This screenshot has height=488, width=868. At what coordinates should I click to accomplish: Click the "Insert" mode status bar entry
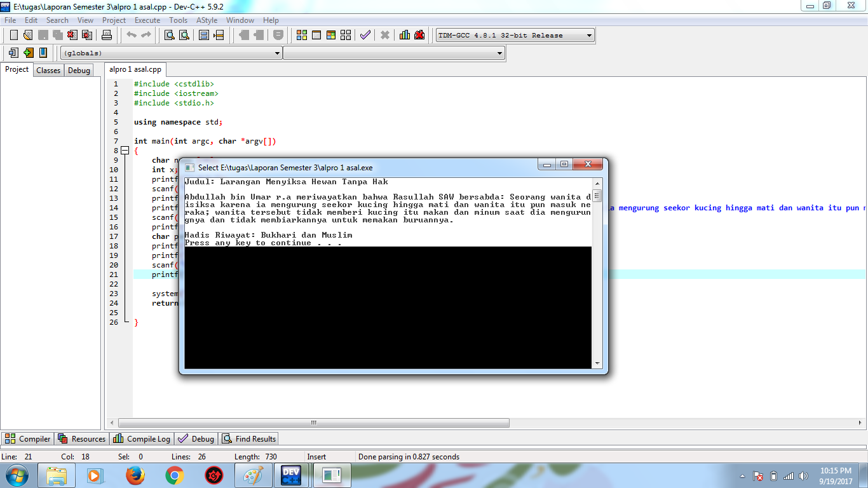[316, 456]
